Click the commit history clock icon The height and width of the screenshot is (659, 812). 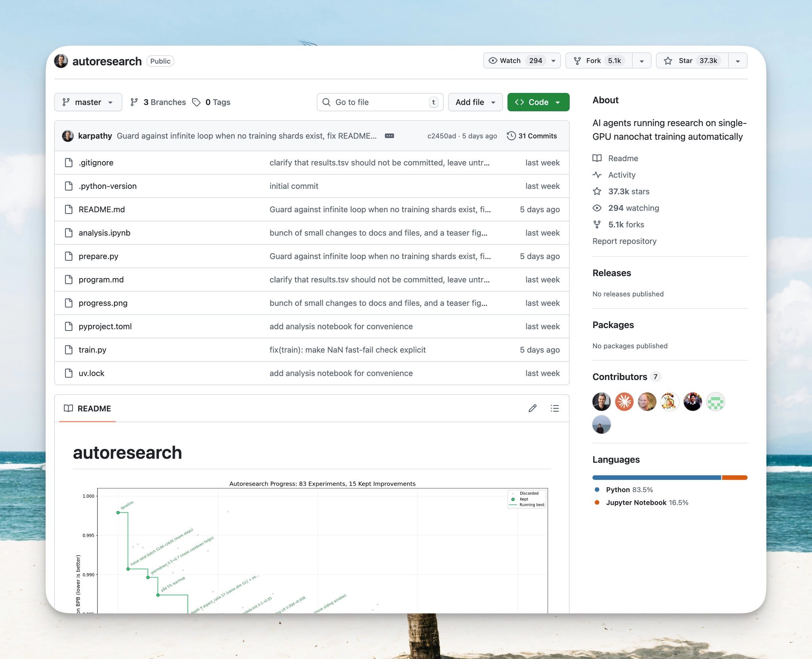[511, 136]
